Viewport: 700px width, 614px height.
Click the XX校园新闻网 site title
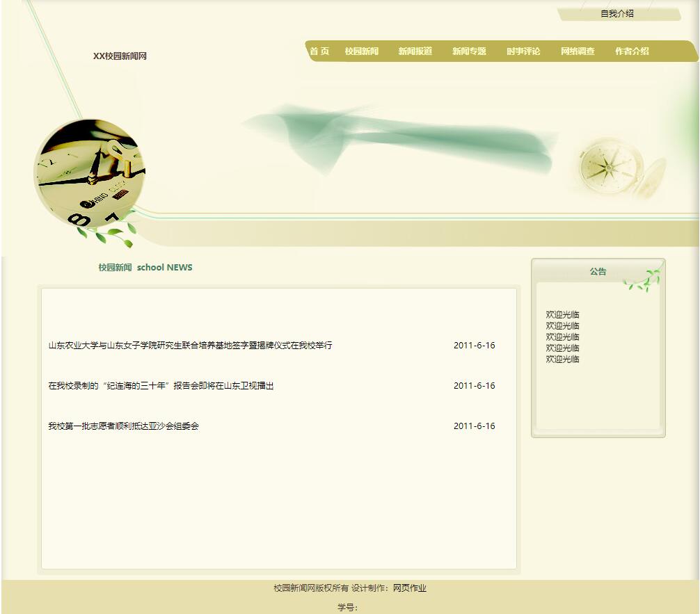pyautogui.click(x=120, y=56)
